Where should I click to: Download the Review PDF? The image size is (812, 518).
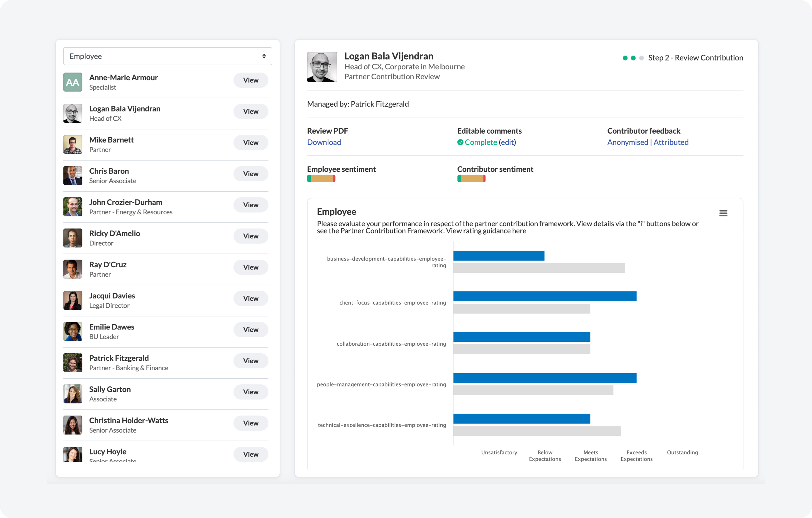pos(324,142)
